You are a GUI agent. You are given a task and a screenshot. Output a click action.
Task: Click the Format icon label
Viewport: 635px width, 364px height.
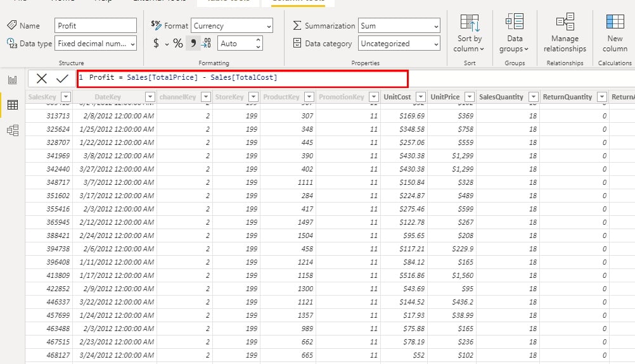coord(156,25)
